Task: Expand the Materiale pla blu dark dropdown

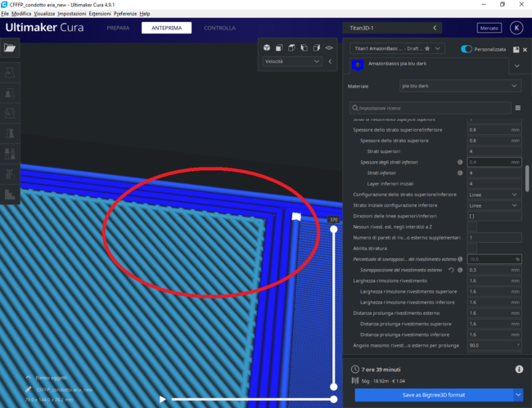Action: pyautogui.click(x=458, y=85)
